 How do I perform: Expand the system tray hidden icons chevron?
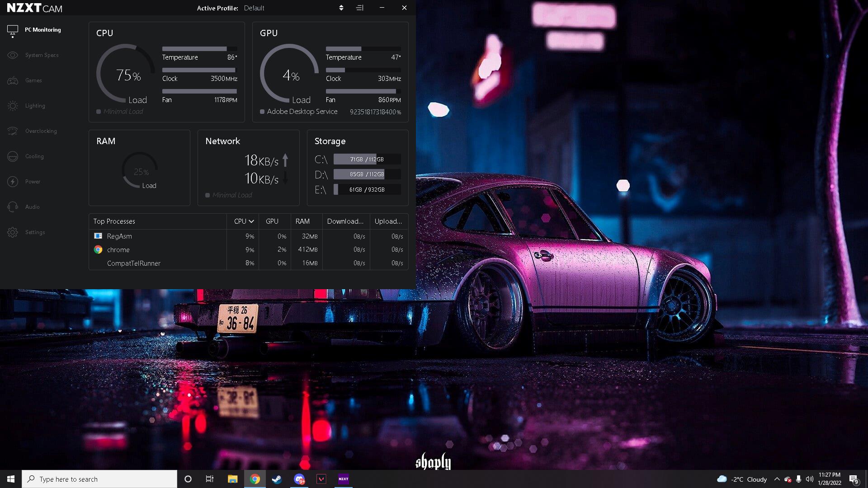coord(777,479)
